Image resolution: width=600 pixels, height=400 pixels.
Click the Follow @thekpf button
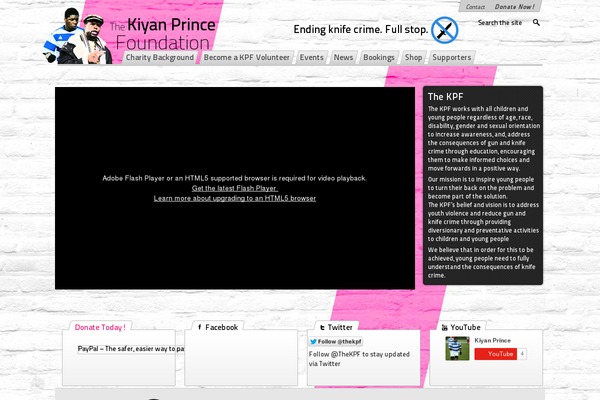336,341
